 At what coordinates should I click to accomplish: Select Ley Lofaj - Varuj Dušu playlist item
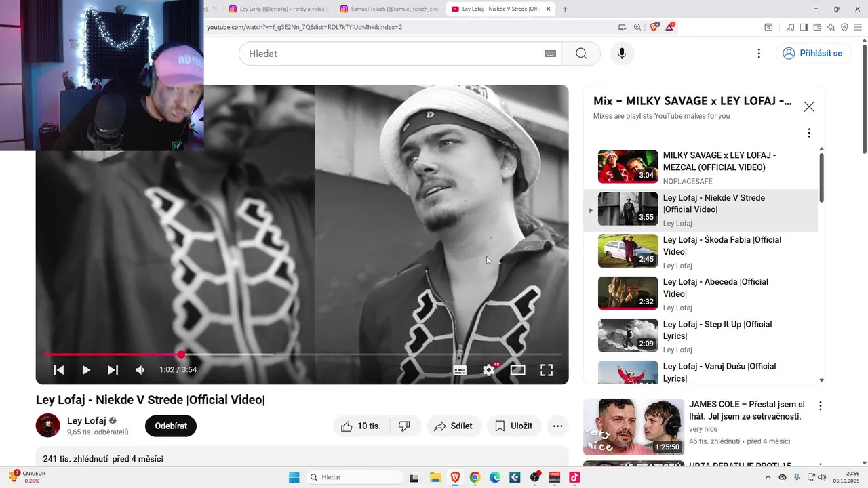coord(701,371)
